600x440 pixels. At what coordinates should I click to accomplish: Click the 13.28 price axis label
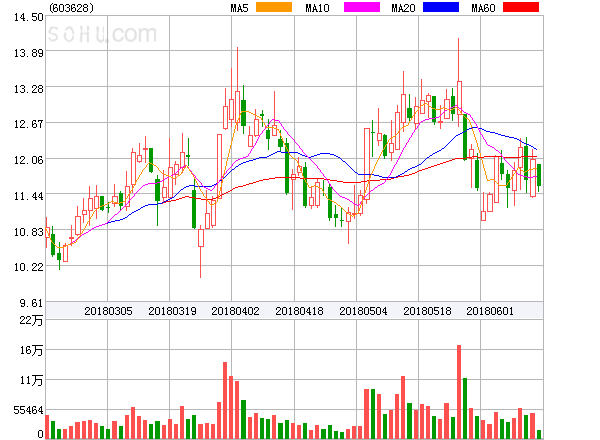[x=29, y=89]
